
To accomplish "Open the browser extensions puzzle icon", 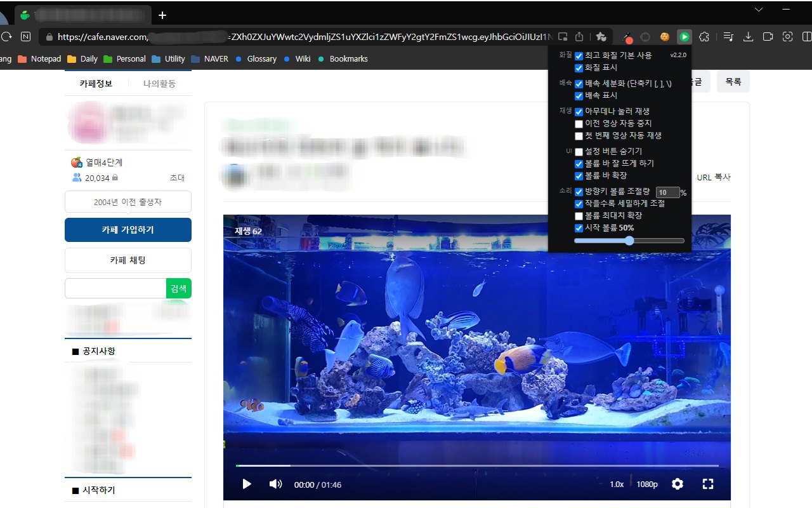I will [704, 37].
